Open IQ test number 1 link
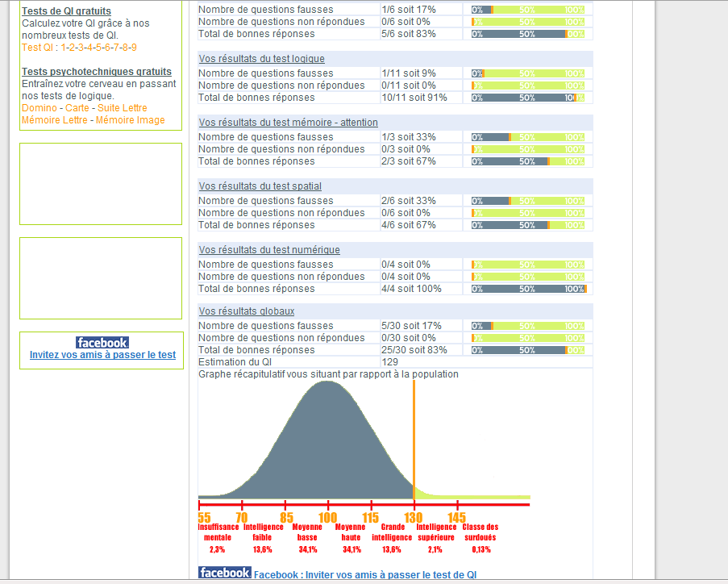728x584 pixels. click(x=63, y=48)
